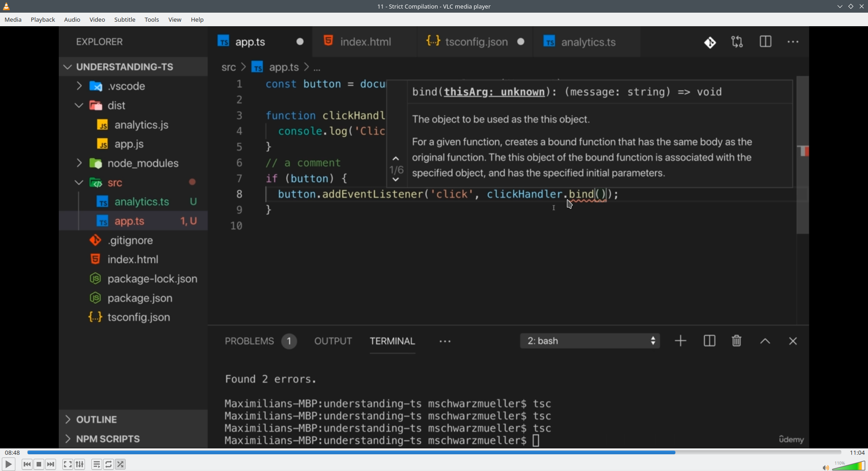
Task: Maximize panel with up chevron
Action: point(765,342)
